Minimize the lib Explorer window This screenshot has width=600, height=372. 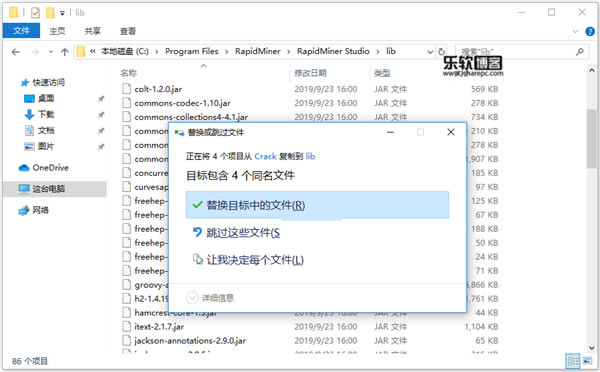point(521,13)
